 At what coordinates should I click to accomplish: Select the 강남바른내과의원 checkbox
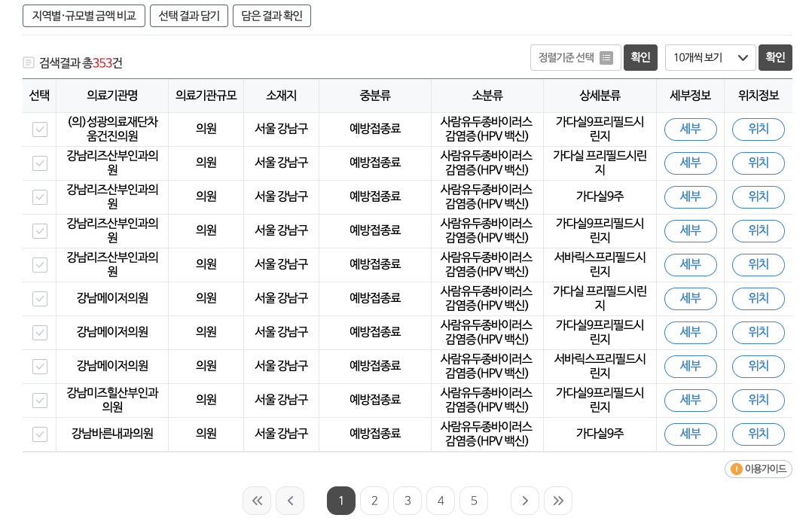39,434
